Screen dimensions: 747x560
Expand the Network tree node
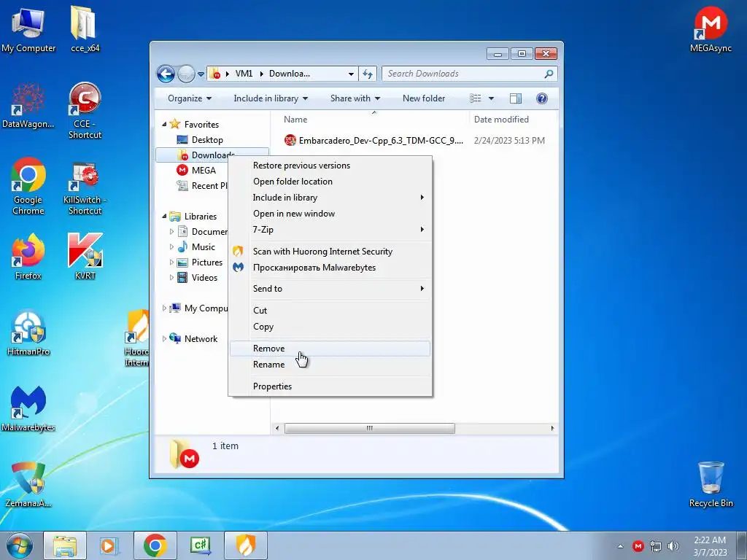point(164,338)
